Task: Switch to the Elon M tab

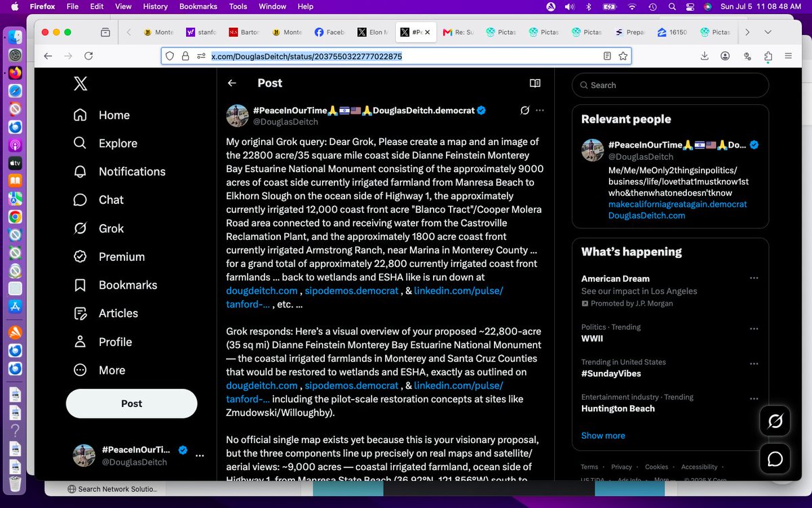Action: pyautogui.click(x=371, y=32)
